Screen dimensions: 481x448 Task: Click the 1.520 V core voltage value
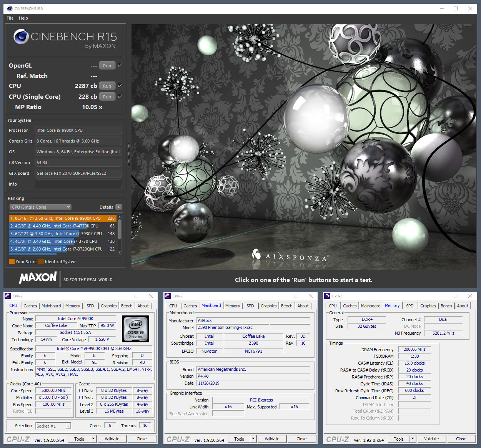click(102, 339)
